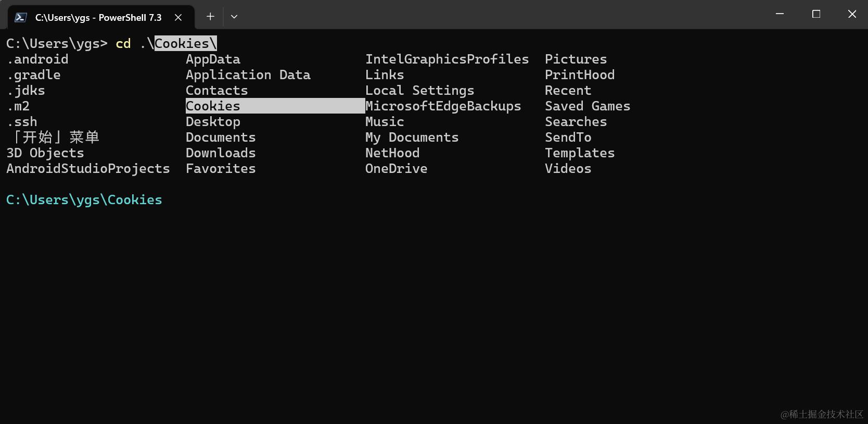Image resolution: width=868 pixels, height=424 pixels.
Task: Select AndroidStudioProjects in the list
Action: (x=88, y=169)
